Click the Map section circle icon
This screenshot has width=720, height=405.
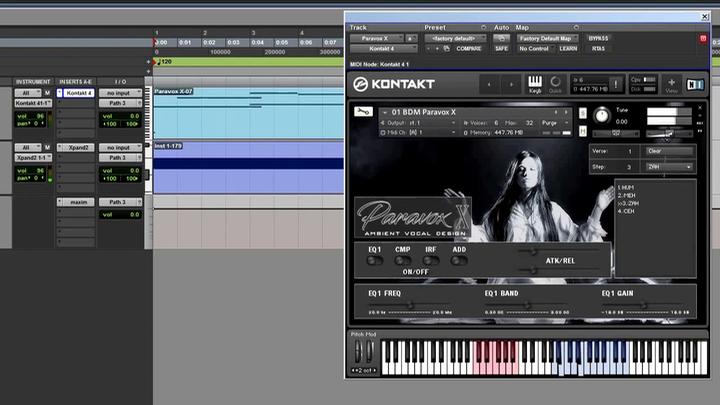pyautogui.click(x=576, y=28)
